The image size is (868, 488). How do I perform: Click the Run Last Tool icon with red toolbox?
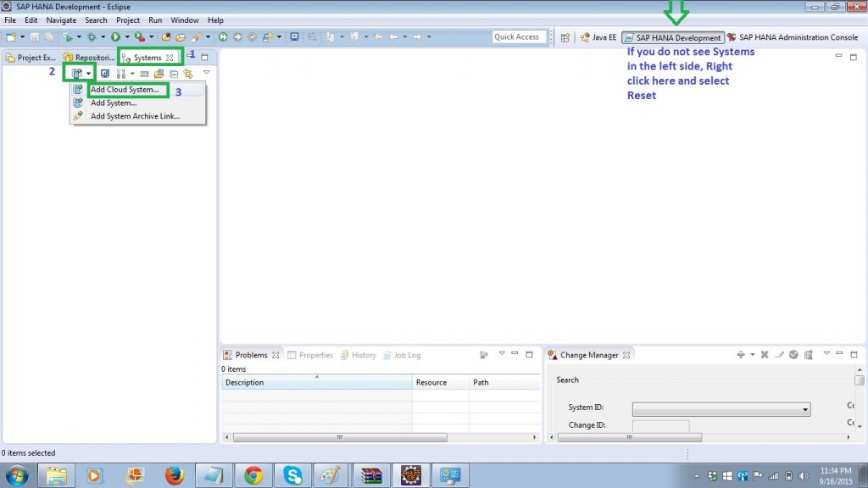click(140, 37)
